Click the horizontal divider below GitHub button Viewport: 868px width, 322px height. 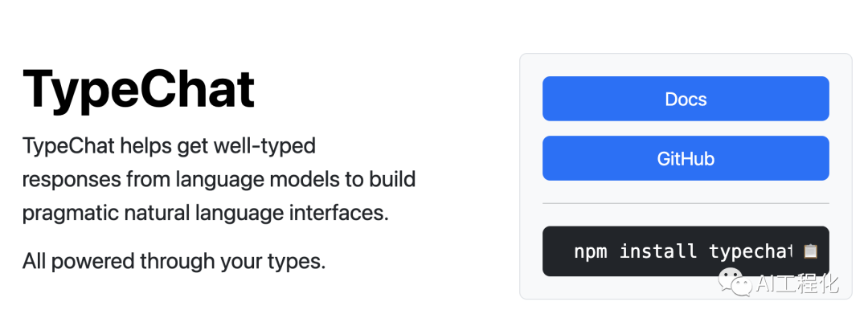click(686, 203)
